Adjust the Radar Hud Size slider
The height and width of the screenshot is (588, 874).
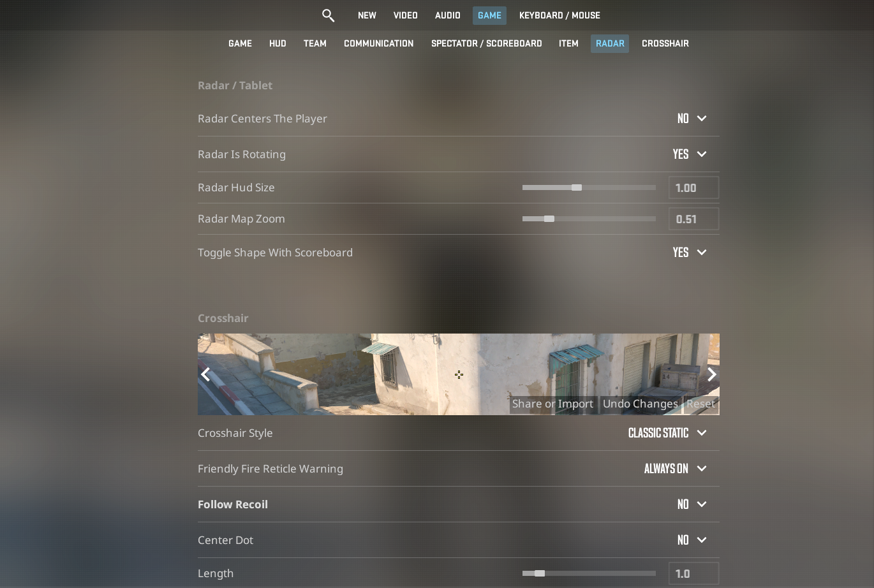click(x=589, y=187)
